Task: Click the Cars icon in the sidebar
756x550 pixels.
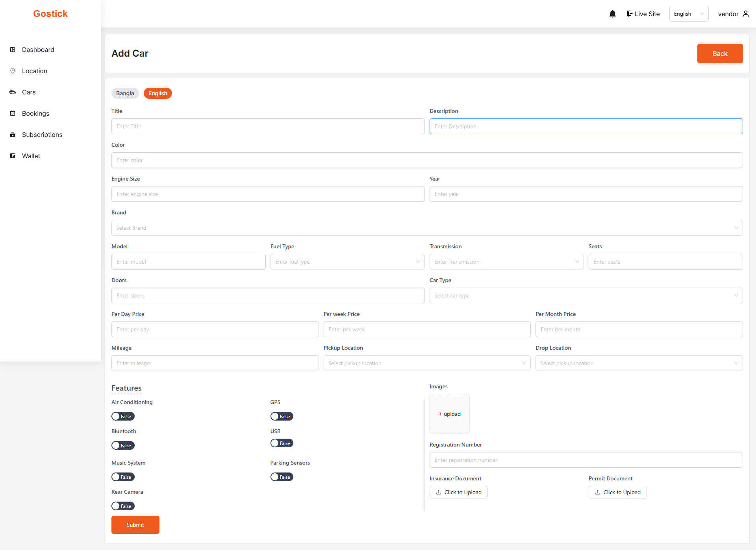Action: point(13,92)
